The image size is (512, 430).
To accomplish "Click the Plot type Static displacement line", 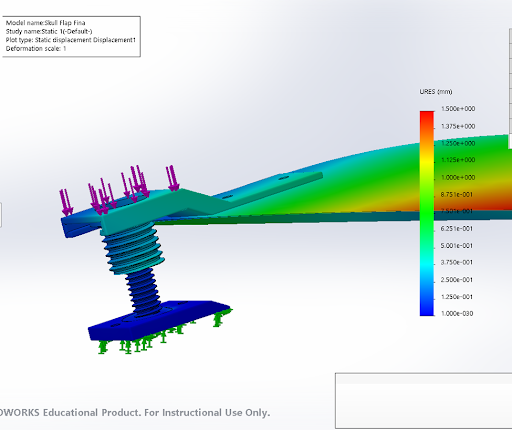I will (71, 40).
